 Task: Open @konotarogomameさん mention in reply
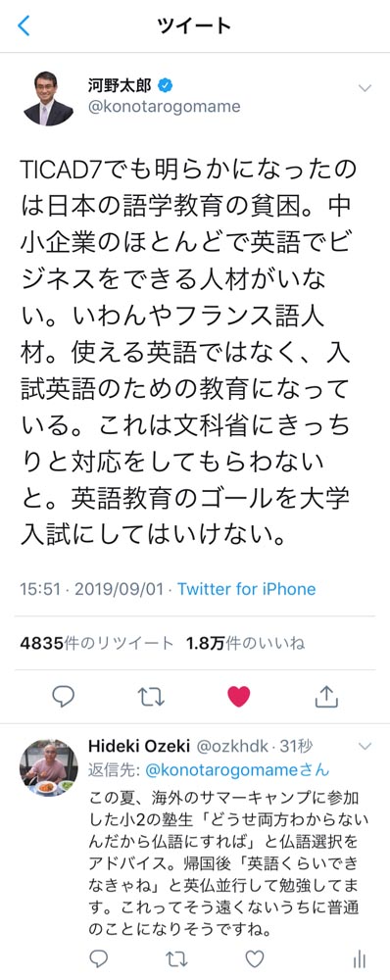click(x=237, y=770)
